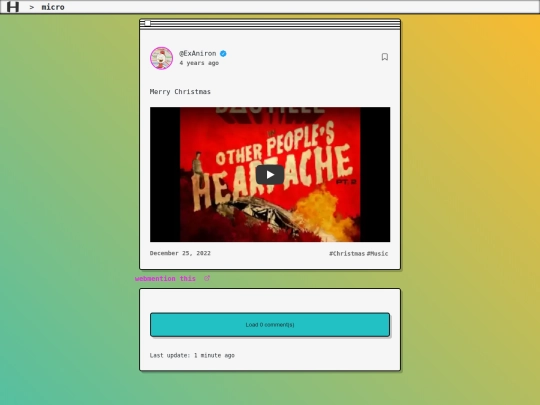The image size is (540, 405).
Task: Click the Merry Christmas post text
Action: 180,92
